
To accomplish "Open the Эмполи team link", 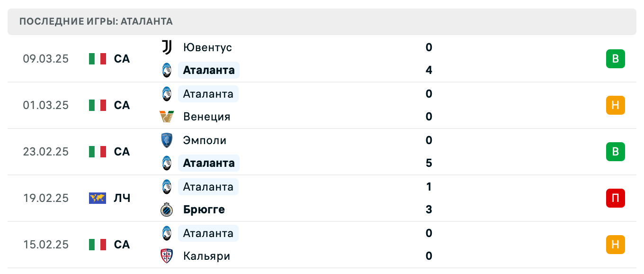I will 205,140.
